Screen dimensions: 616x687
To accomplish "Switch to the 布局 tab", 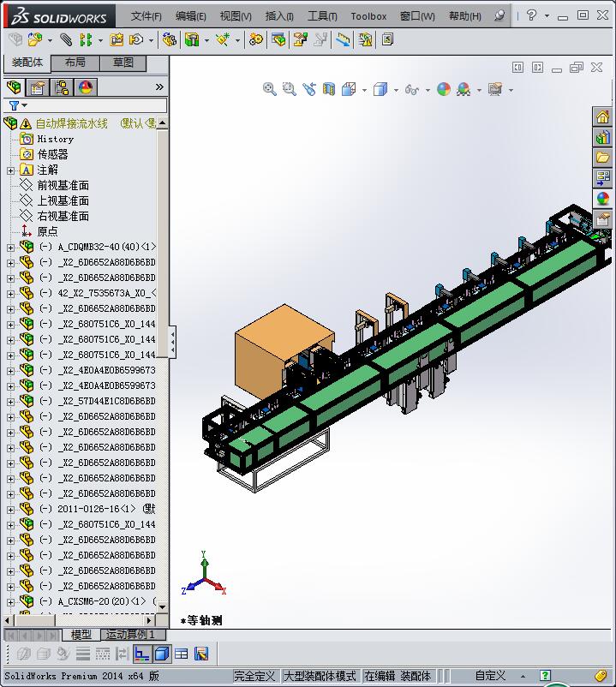I will coord(75,63).
